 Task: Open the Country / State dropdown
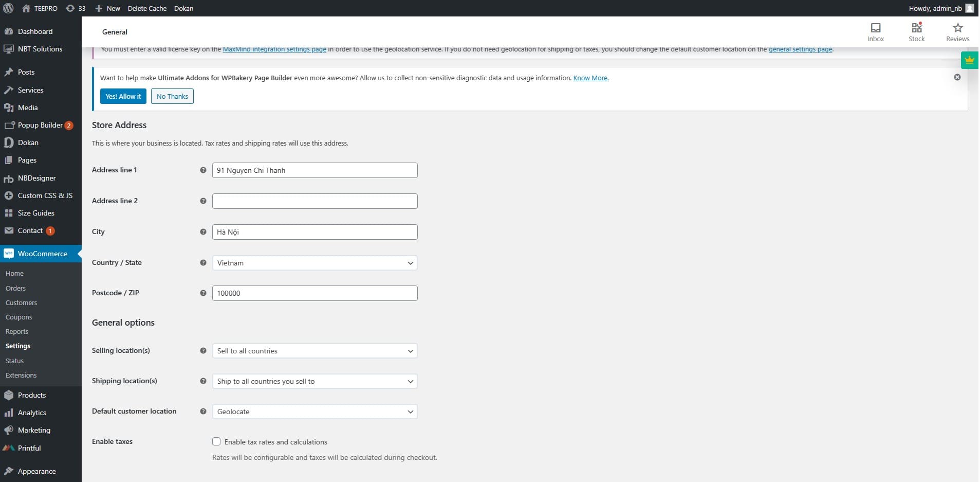[315, 263]
